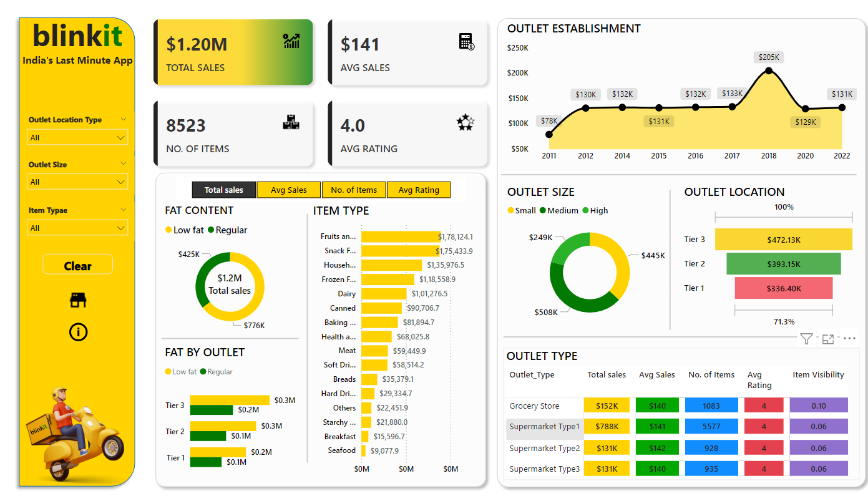Click the blinkit logo
Viewport: 868px width, 496px height.
pos(77,36)
